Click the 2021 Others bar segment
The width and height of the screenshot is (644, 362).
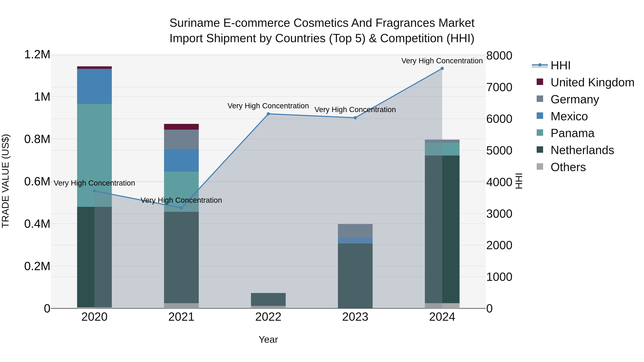182,306
